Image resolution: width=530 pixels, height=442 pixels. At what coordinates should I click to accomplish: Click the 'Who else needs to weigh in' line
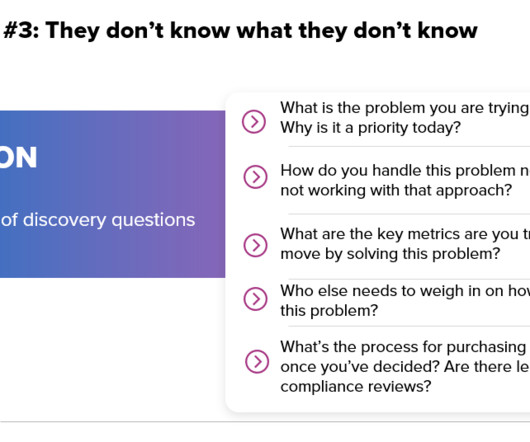click(x=405, y=291)
